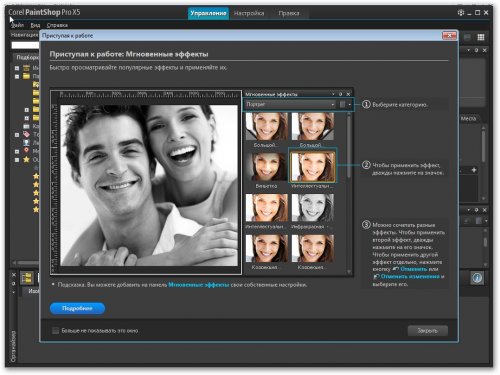
Task: Open the Файл menu
Action: point(17,25)
